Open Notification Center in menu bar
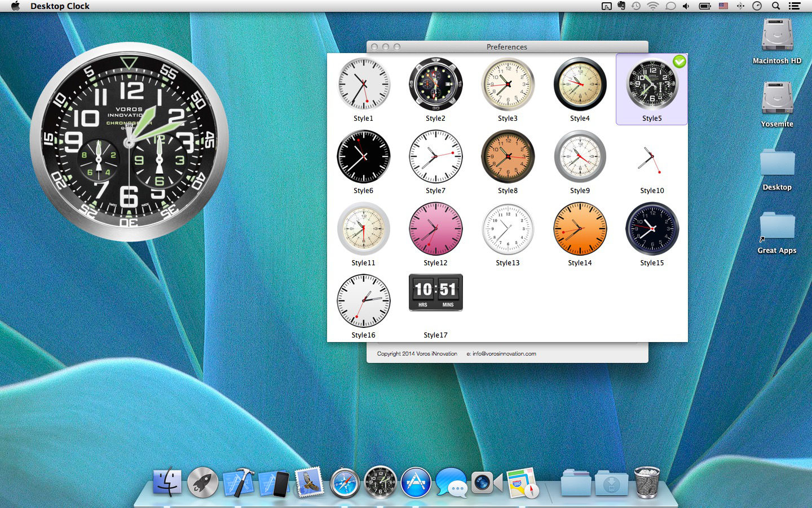Viewport: 812px width, 508px height. (x=795, y=6)
